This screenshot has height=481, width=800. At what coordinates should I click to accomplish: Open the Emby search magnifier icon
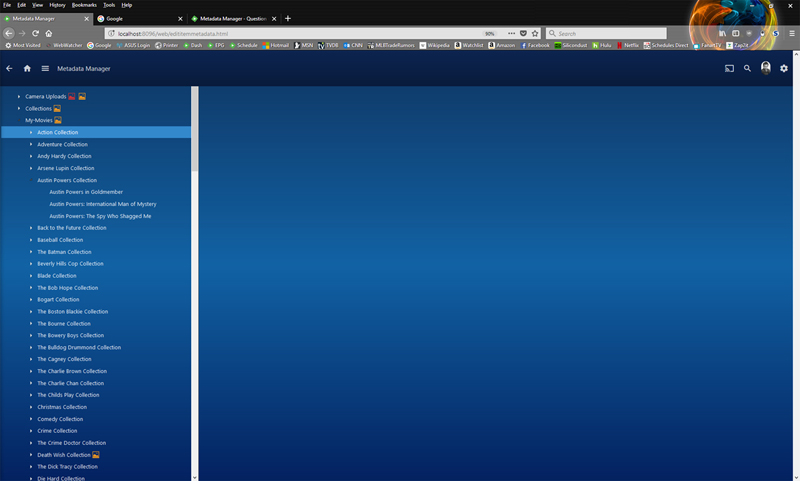pyautogui.click(x=747, y=68)
